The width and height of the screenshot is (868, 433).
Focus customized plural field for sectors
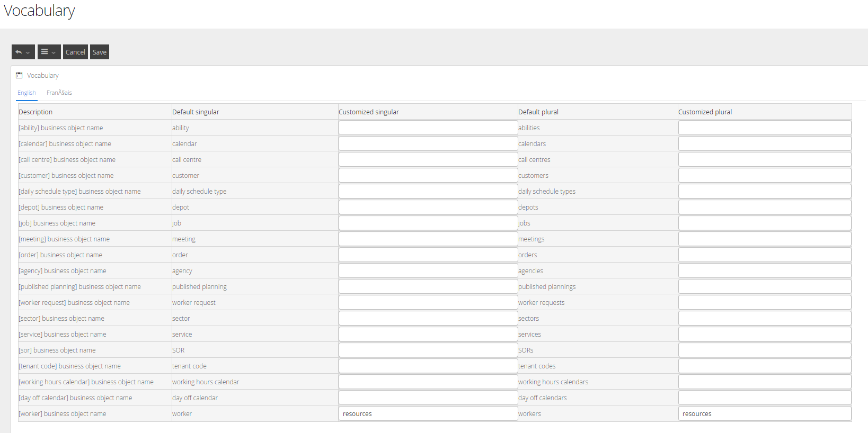coord(765,318)
